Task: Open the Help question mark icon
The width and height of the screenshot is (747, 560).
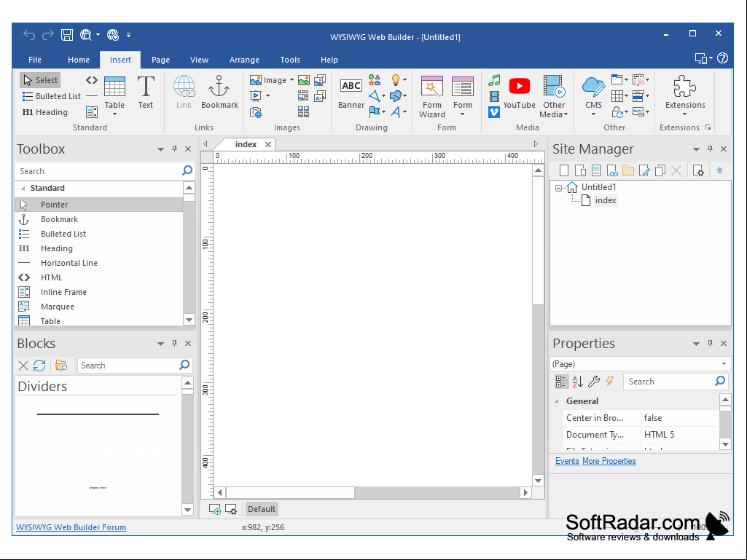Action: tap(722, 58)
